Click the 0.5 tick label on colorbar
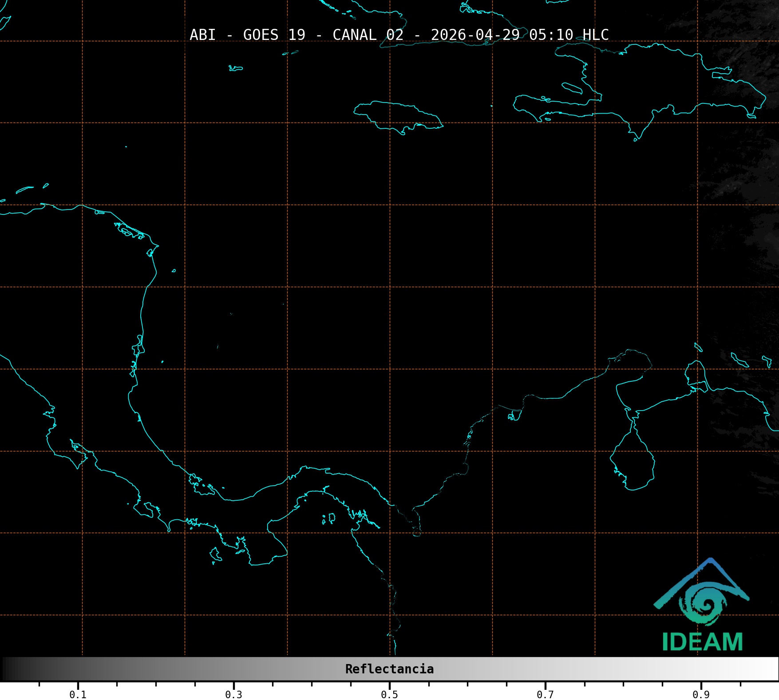Viewport: 779px width, 700px height. (389, 695)
